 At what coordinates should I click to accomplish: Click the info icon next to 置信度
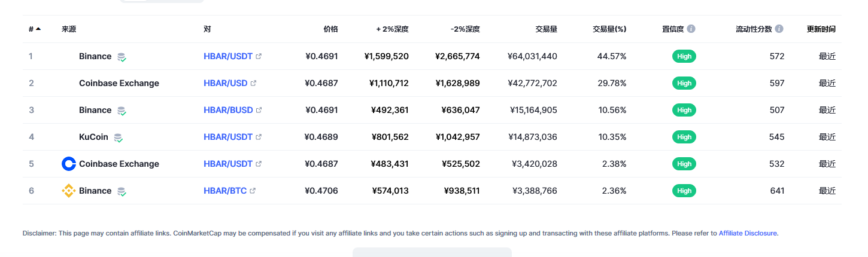[x=691, y=29]
